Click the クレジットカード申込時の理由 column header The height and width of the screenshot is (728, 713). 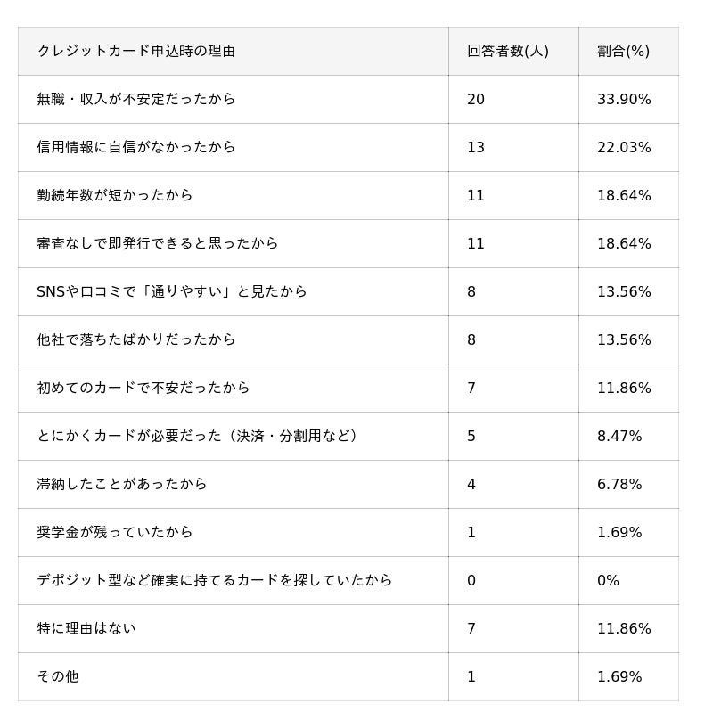[x=136, y=52]
